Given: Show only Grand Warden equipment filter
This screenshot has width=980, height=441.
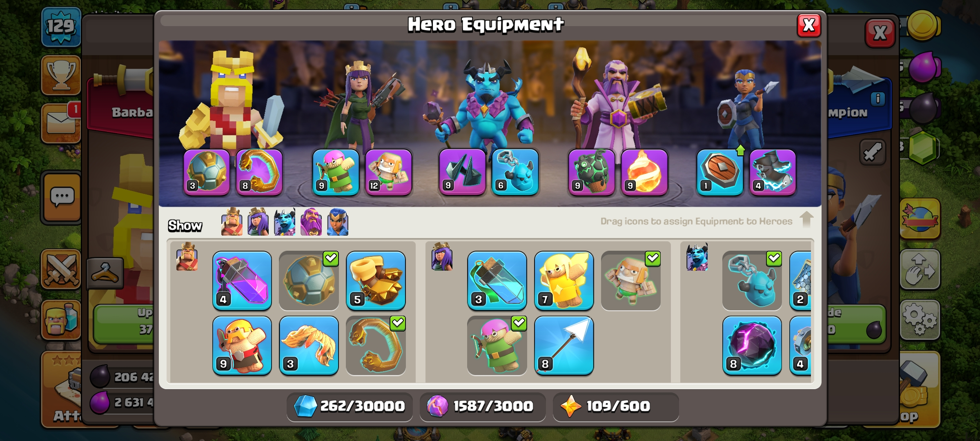Looking at the screenshot, I should click(311, 222).
